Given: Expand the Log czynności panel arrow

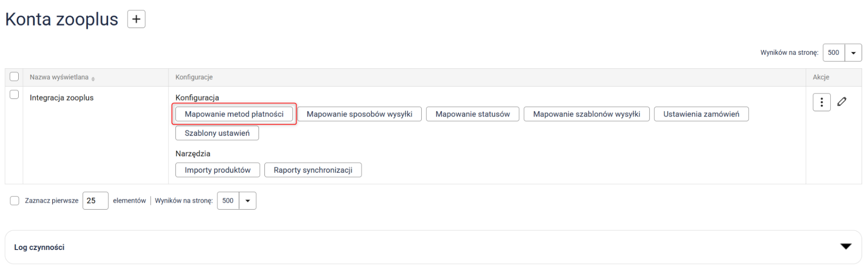Looking at the screenshot, I should 845,247.
